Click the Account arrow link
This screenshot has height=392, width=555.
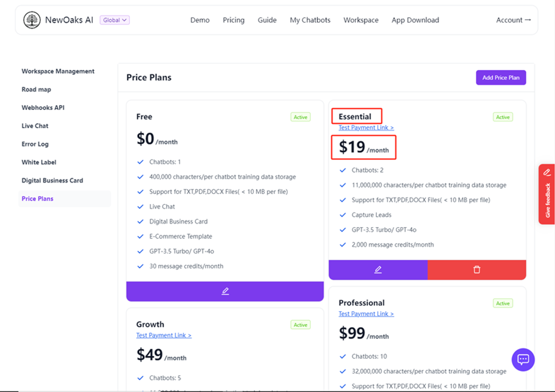[x=513, y=20]
